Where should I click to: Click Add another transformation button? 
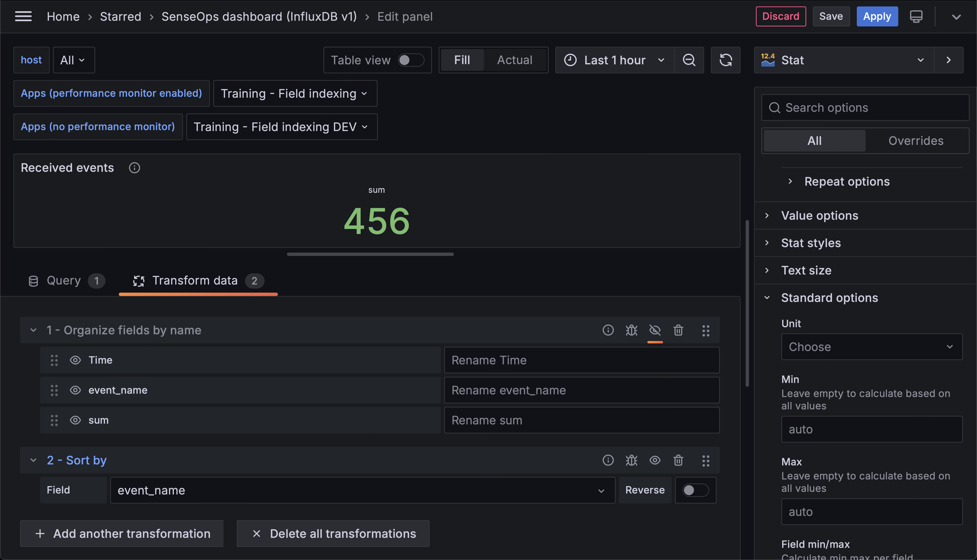(122, 534)
